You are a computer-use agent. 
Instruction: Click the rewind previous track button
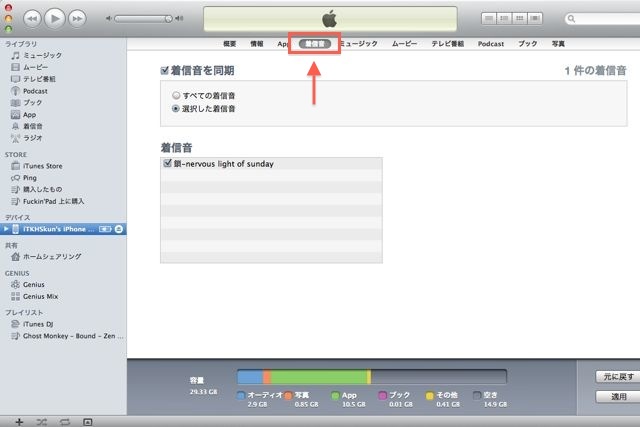32,18
